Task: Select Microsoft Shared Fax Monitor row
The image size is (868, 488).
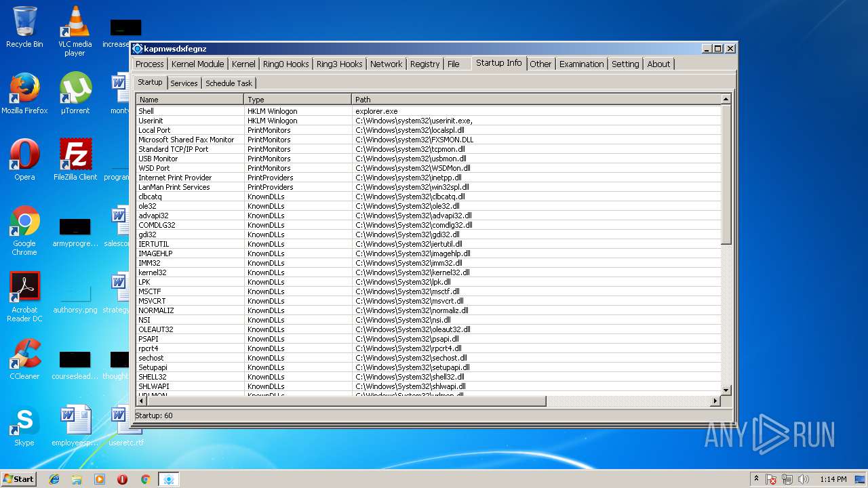Action: pos(428,140)
